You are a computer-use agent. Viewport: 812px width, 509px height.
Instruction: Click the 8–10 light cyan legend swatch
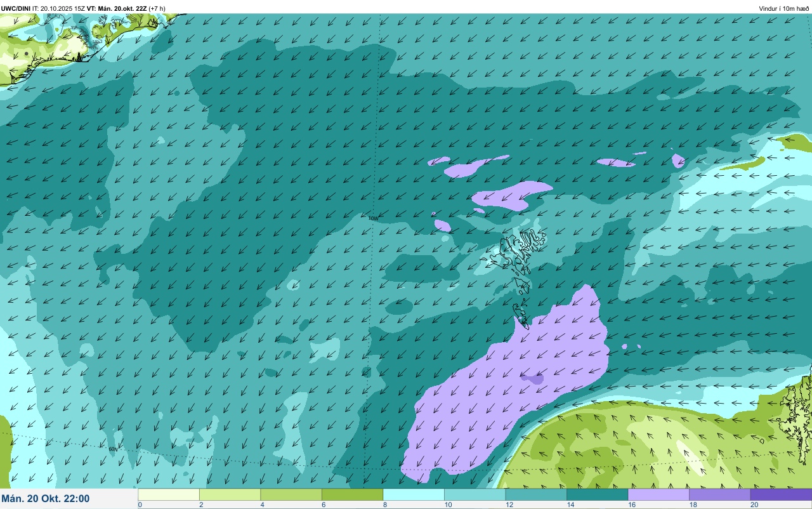pos(414,494)
